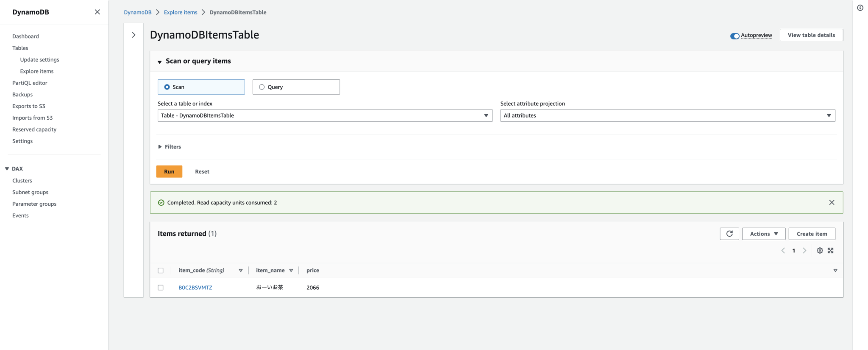
Task: Open table preferences gear icon
Action: pos(820,251)
